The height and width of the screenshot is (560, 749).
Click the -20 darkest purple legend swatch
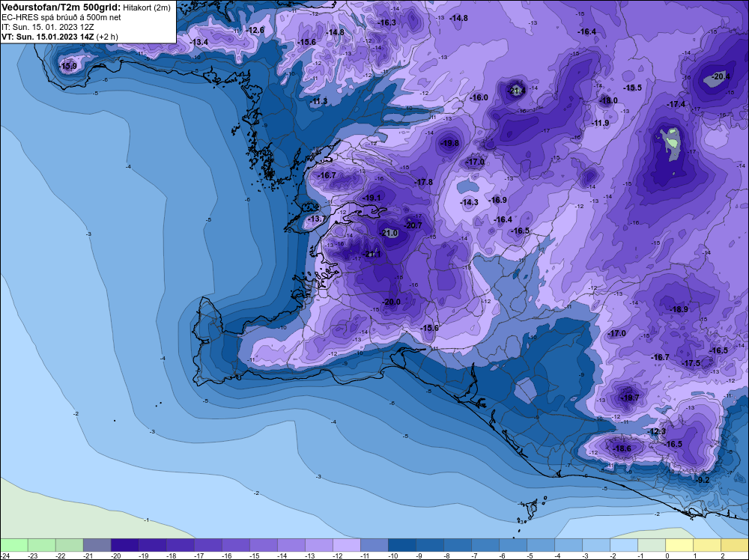click(124, 545)
